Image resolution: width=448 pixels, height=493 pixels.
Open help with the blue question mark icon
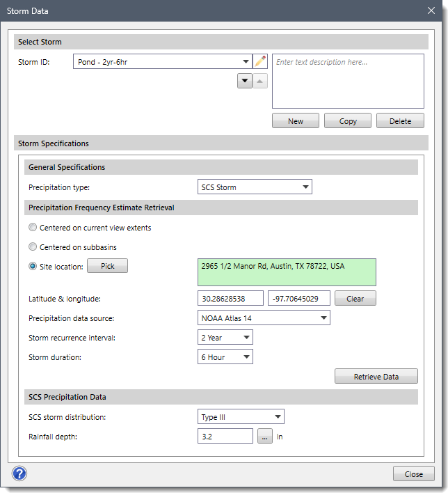[x=19, y=474]
